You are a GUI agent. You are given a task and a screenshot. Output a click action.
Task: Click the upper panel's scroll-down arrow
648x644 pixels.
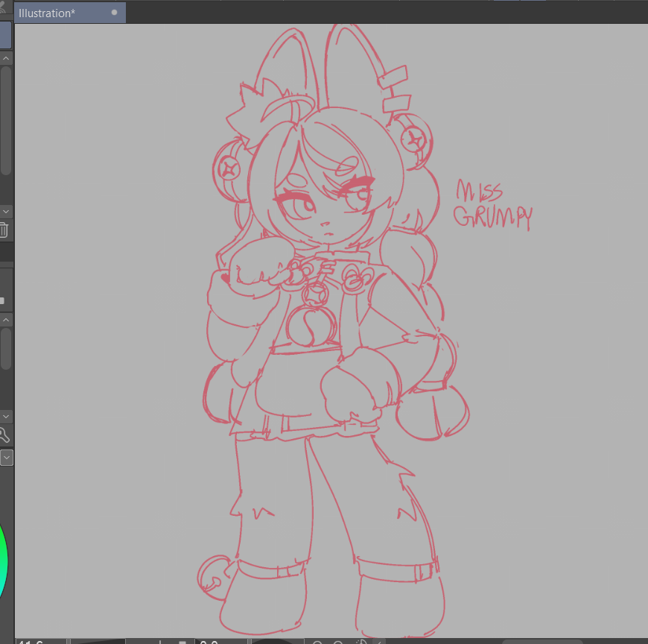point(6,212)
